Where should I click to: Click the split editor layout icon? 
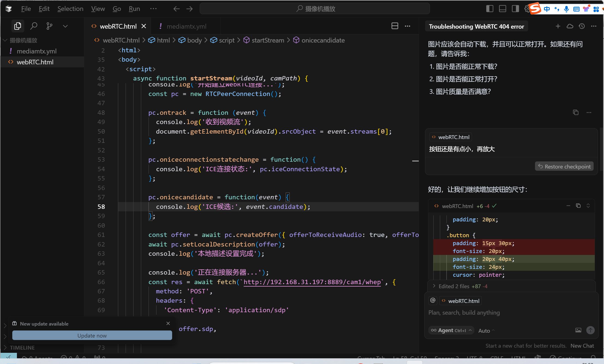pyautogui.click(x=394, y=26)
